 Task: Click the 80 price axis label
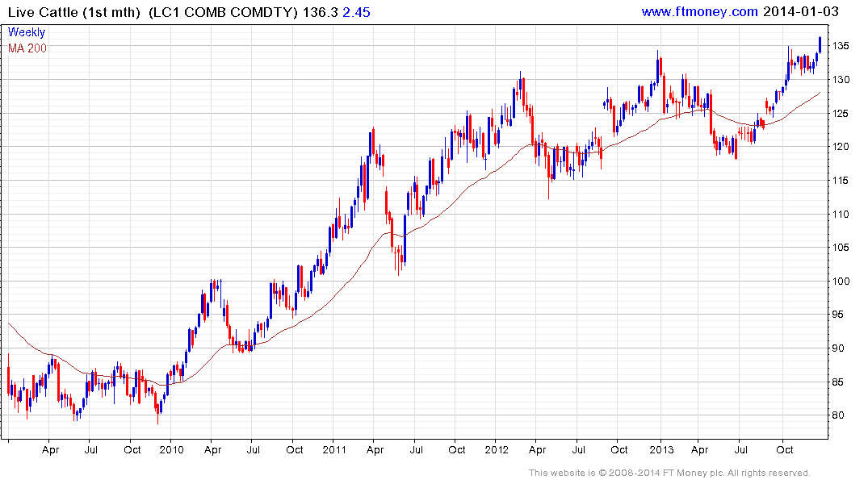(x=838, y=415)
